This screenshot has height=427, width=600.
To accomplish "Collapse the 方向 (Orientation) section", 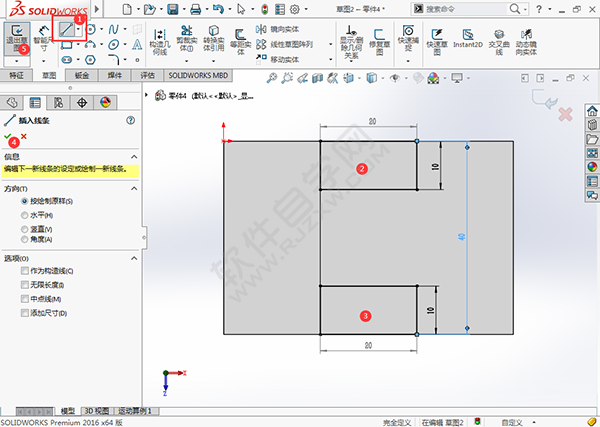I will pos(134,188).
